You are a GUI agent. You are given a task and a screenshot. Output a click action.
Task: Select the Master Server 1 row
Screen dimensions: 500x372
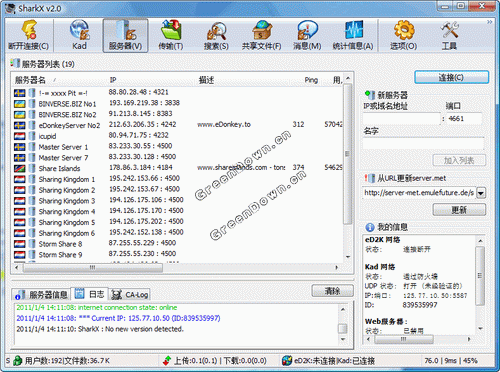point(178,147)
